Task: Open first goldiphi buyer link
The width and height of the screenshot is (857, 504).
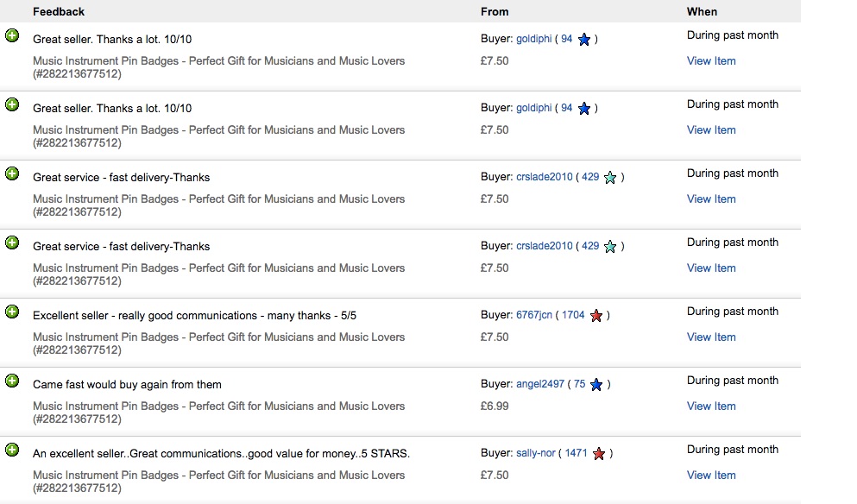Action: tap(534, 39)
